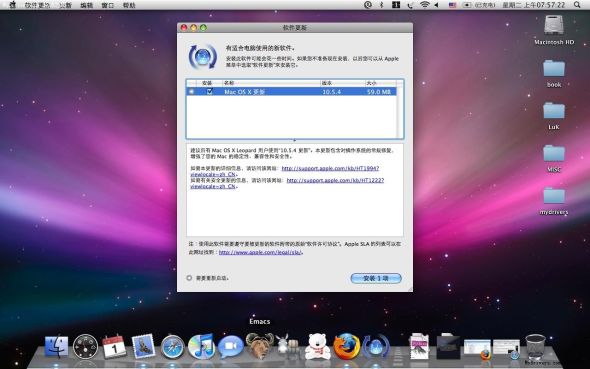590x369 pixels.
Task: Open the apple.com/legal/sla link
Action: click(260, 252)
